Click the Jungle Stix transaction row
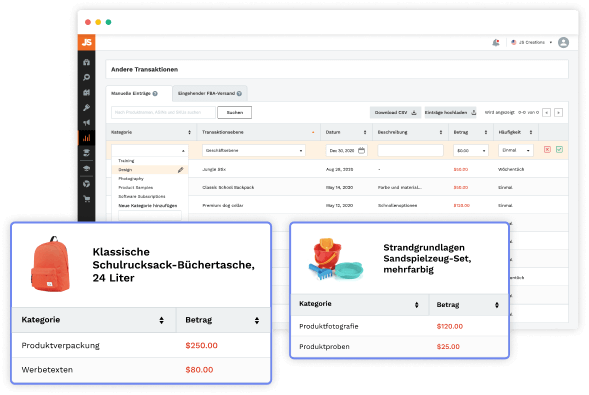This screenshot has width=589, height=395. pyautogui.click(x=337, y=169)
